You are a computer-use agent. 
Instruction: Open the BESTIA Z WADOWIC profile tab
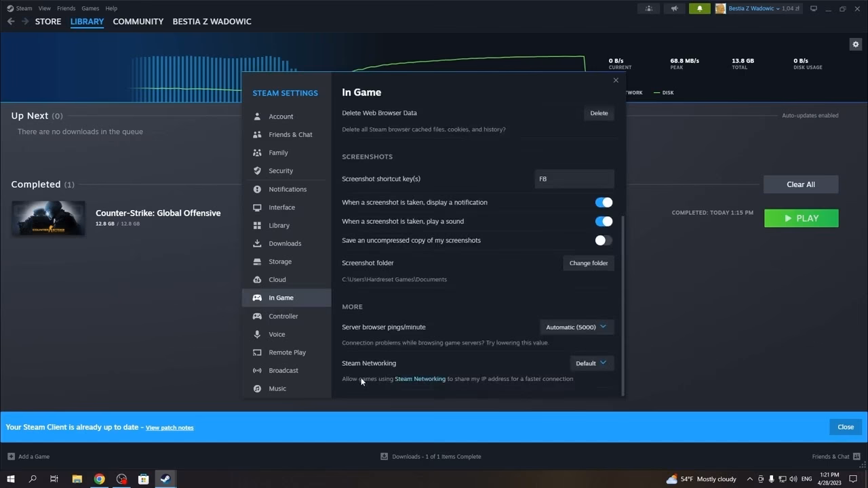pos(212,22)
